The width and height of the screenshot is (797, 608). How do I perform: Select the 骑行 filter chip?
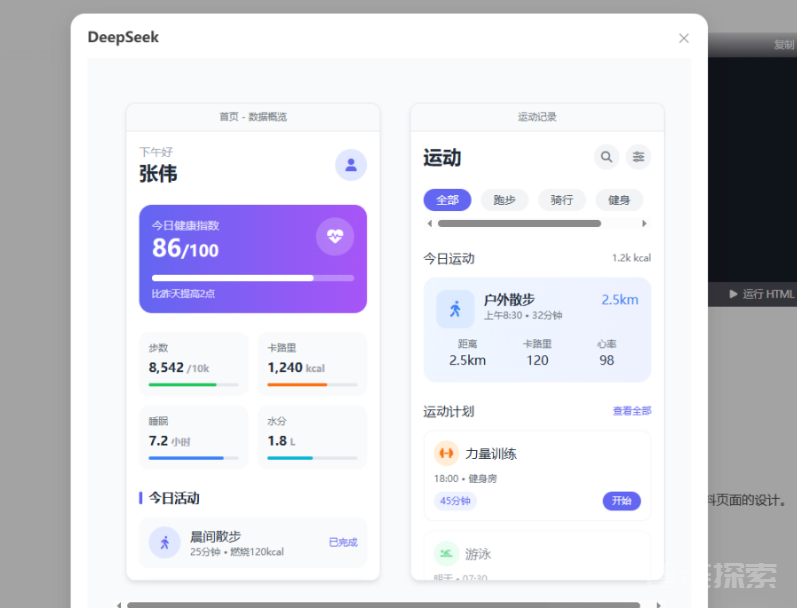(562, 200)
